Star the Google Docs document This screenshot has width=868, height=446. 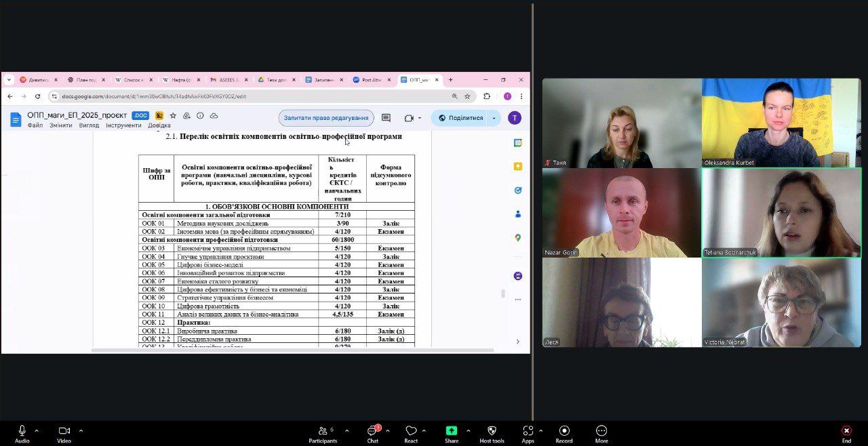pos(173,116)
